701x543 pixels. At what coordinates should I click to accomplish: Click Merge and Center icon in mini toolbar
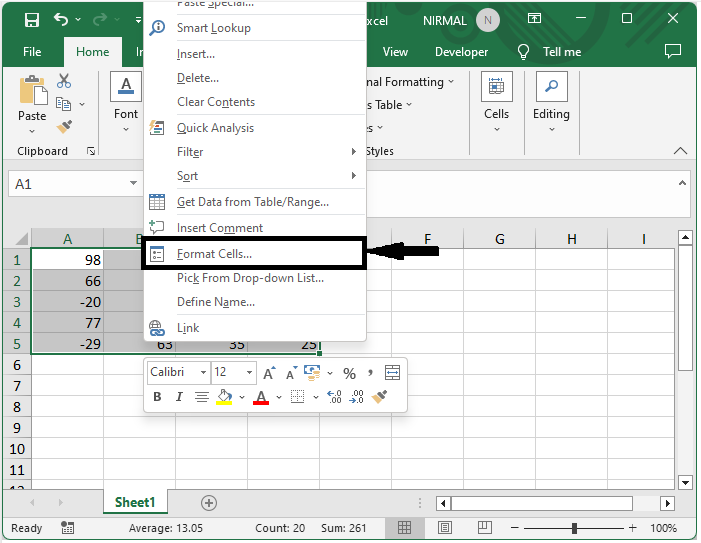(392, 373)
